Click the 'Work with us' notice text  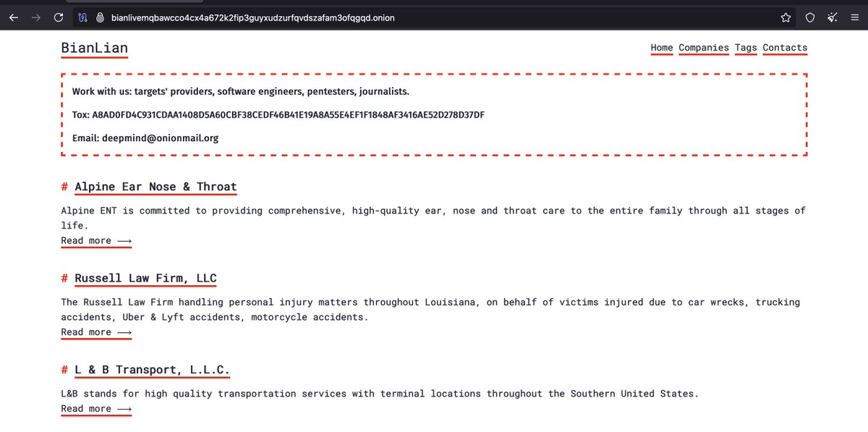241,92
